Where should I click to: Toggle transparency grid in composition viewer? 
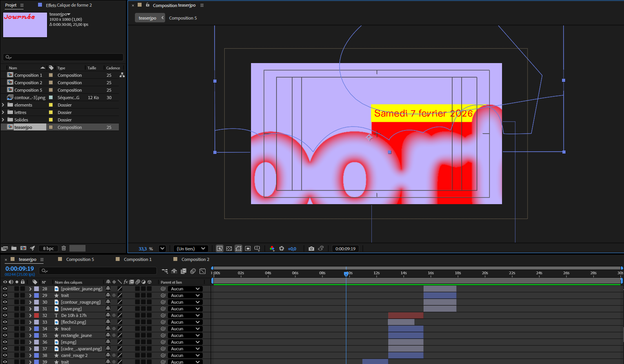[x=229, y=248]
